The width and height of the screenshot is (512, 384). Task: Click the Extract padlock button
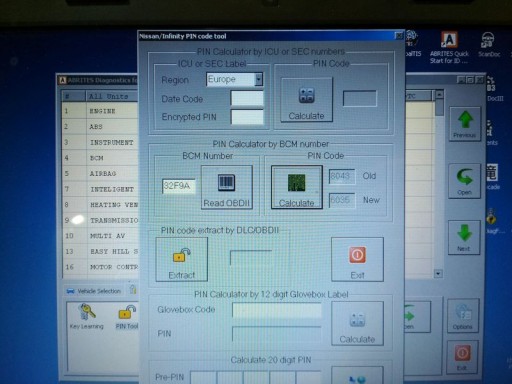pos(182,259)
